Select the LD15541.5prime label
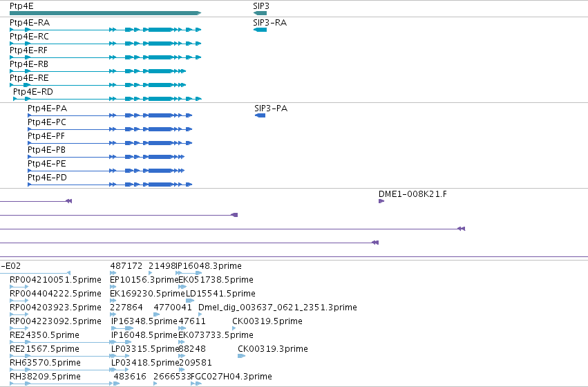 (x=220, y=293)
